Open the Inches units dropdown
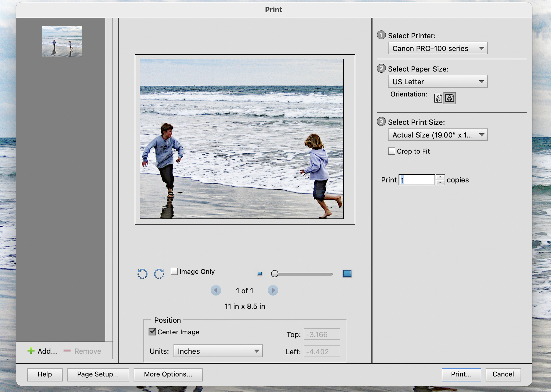This screenshot has width=551, height=392. pyautogui.click(x=218, y=351)
